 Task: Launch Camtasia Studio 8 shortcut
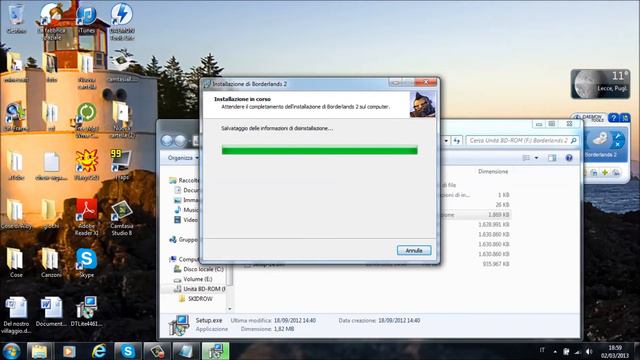coord(122,217)
